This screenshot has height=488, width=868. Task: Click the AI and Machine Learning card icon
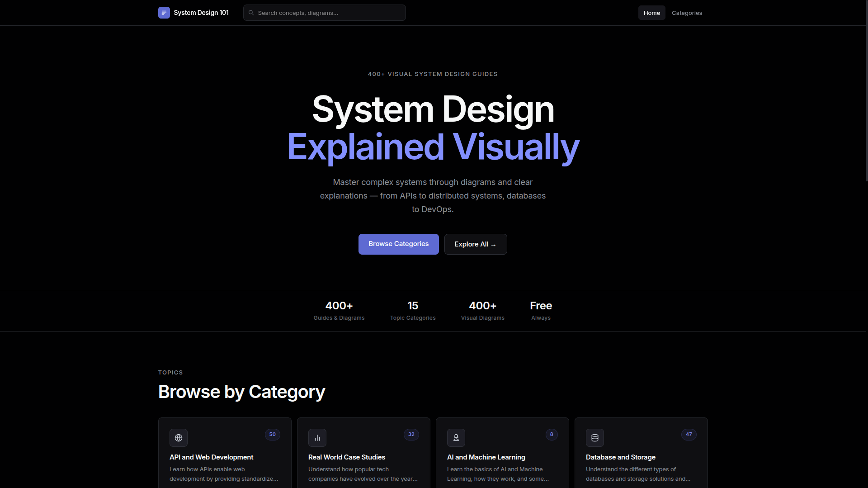click(456, 438)
